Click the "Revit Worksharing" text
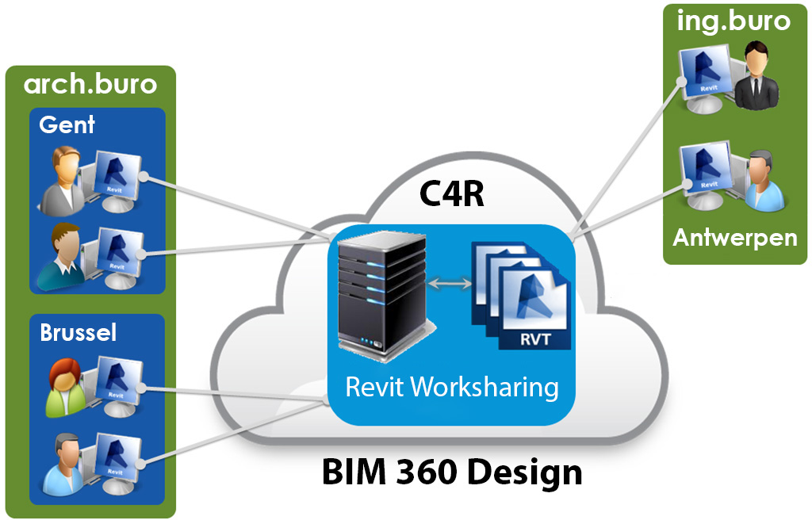This screenshot has height=520, width=812. 452,388
